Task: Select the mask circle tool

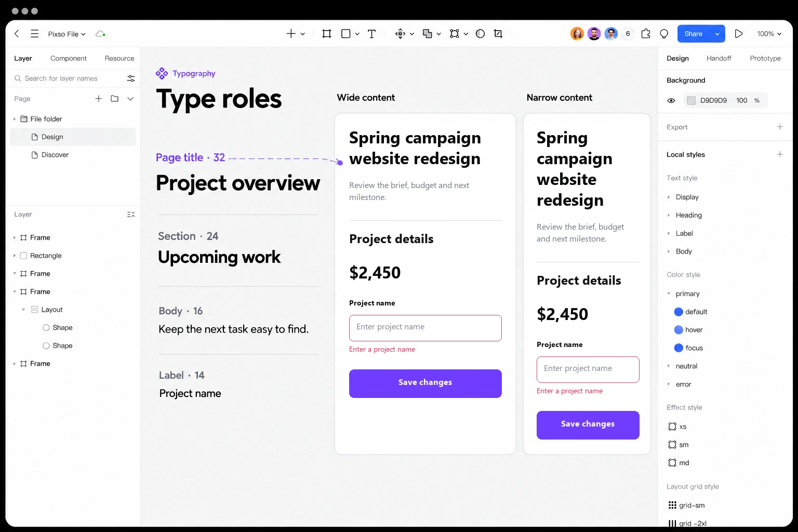Action: pyautogui.click(x=481, y=34)
